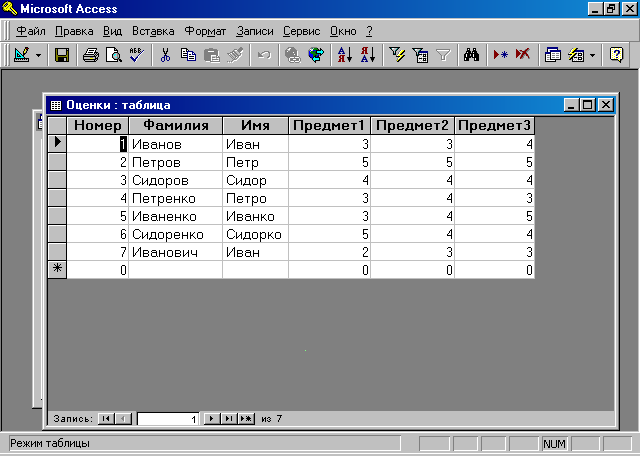Click the New Object autoform icon

[x=576, y=55]
